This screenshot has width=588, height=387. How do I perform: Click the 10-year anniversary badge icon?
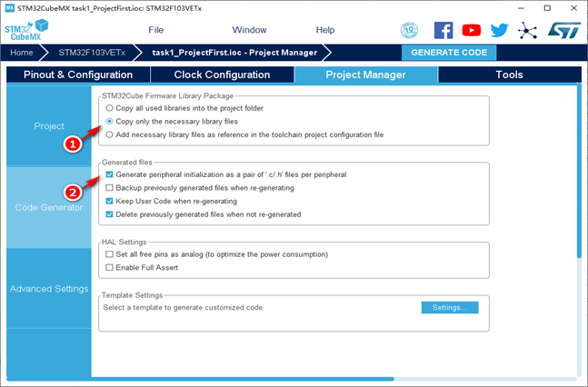pyautogui.click(x=409, y=30)
